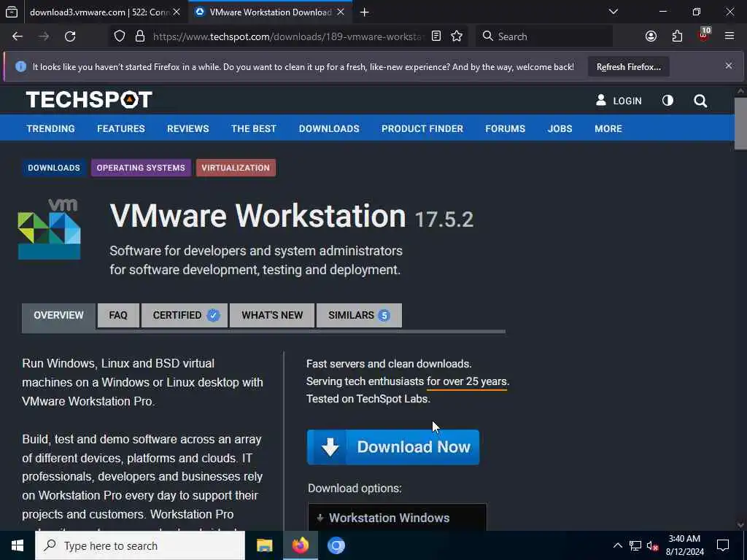
Task: Open the tracking protection shield icon
Action: (x=120, y=36)
